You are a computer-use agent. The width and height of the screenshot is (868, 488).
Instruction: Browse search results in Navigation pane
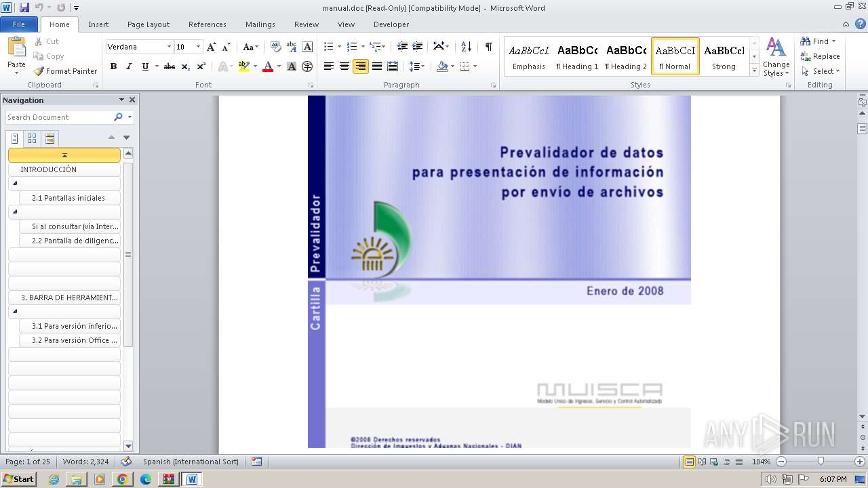(50, 138)
